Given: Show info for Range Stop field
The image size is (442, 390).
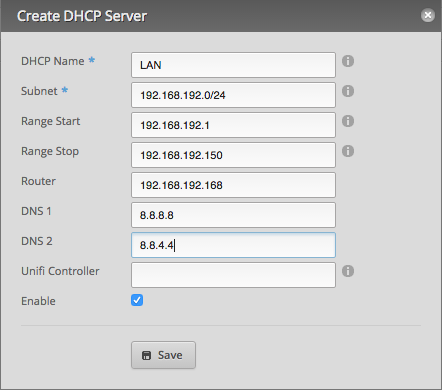Looking at the screenshot, I should tap(348, 151).
